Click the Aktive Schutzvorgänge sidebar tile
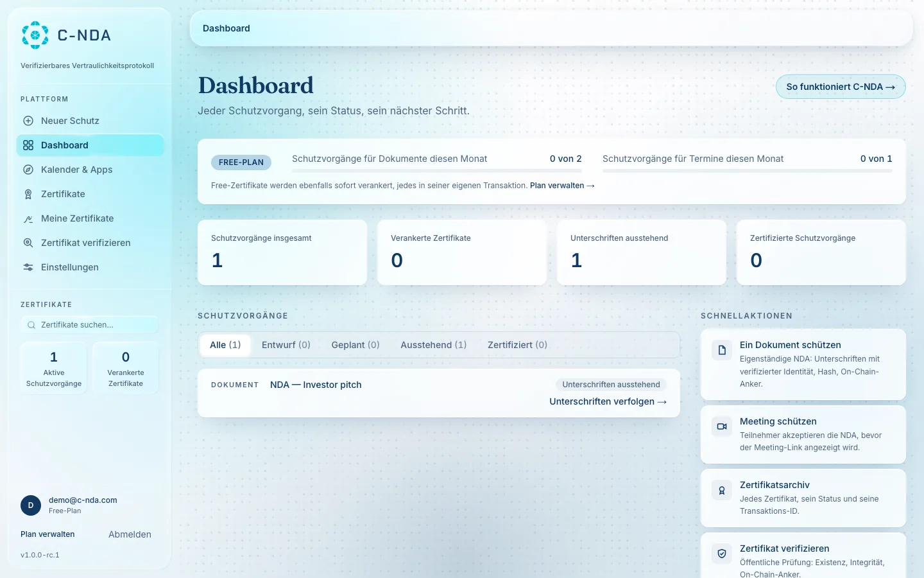The height and width of the screenshot is (578, 924). click(x=54, y=368)
